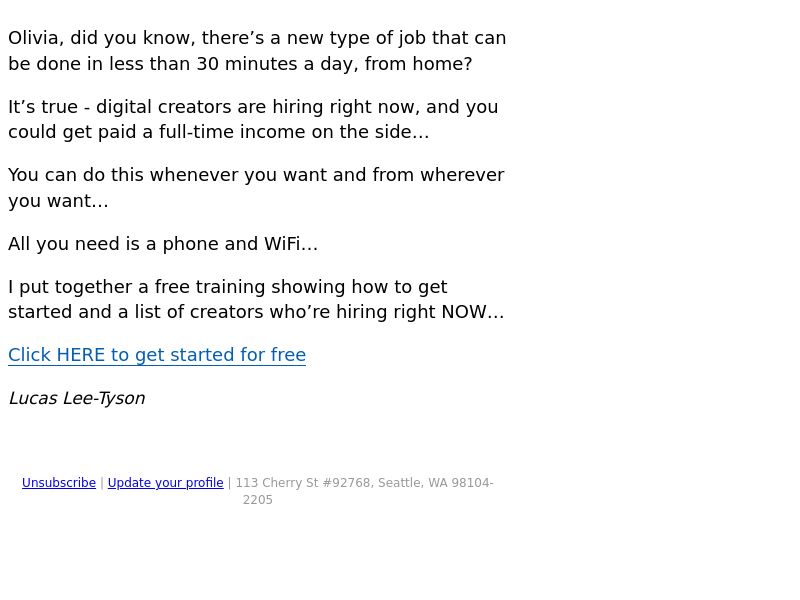The image size is (800, 600).
Task: Click the Unsubscribe link
Action: pyautogui.click(x=59, y=483)
